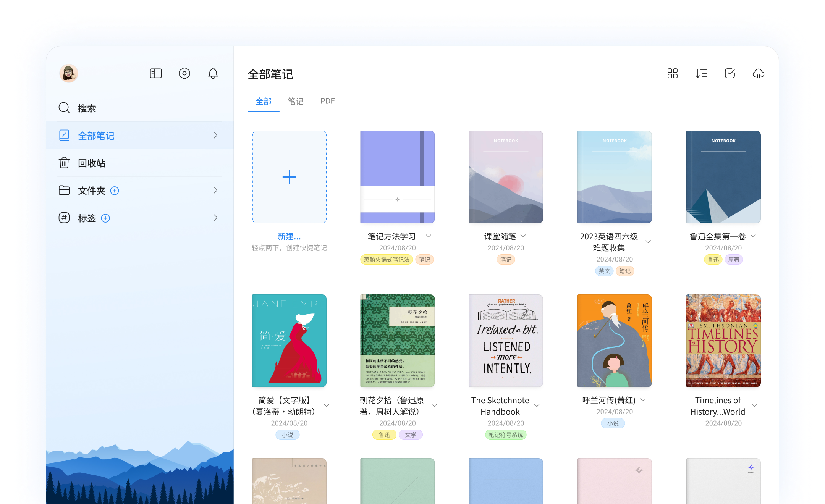Switch to the 笔记 tab
825x504 pixels.
tap(295, 101)
